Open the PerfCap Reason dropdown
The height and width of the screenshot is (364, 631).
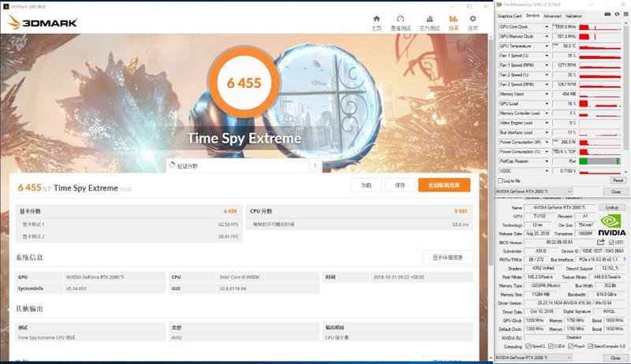(547, 162)
